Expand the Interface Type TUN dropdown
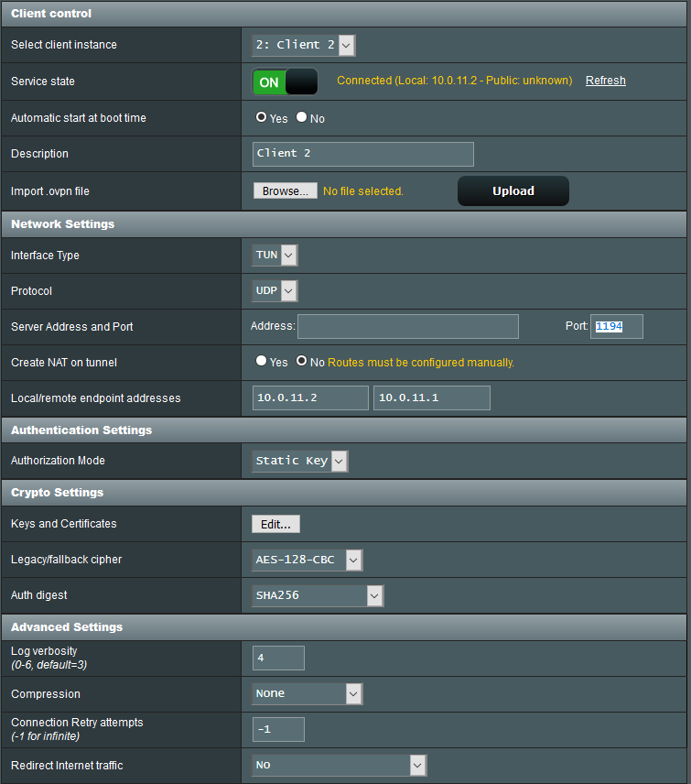This screenshot has height=784, width=691. click(275, 256)
